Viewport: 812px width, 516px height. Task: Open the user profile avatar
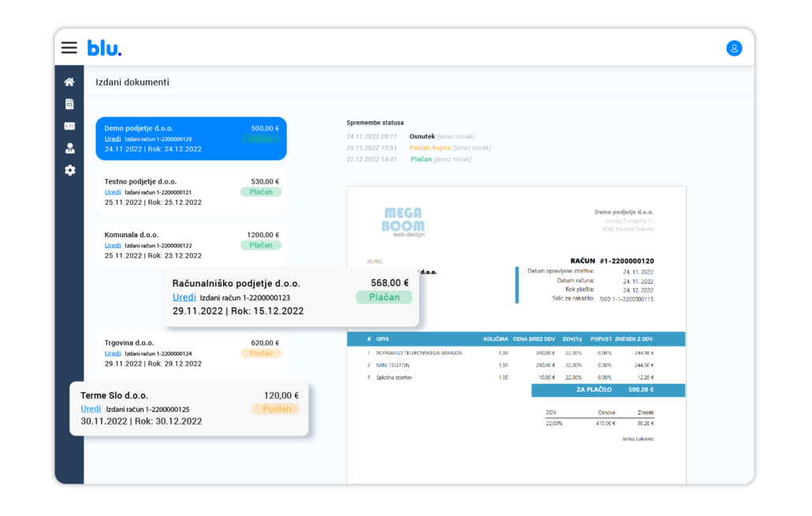coord(734,48)
